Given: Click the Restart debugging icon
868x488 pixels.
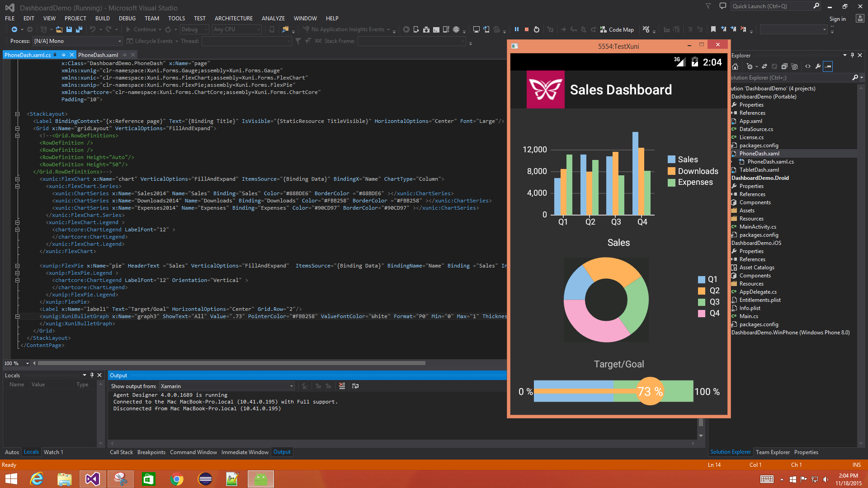Looking at the screenshot, I should point(537,28).
